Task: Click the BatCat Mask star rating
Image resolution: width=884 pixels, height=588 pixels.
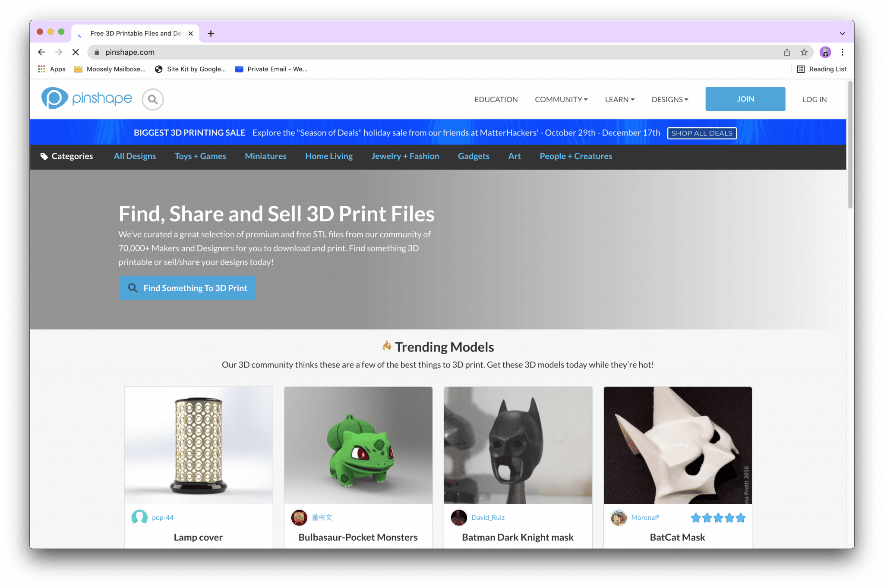Action: point(718,517)
